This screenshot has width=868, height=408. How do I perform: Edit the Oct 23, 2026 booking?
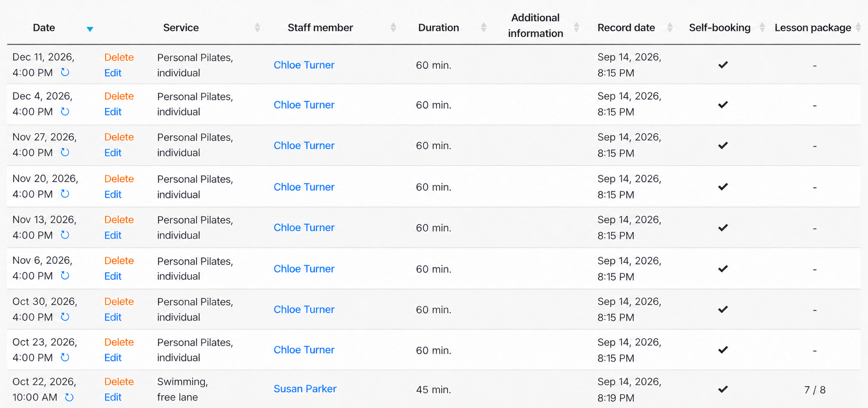tap(113, 358)
